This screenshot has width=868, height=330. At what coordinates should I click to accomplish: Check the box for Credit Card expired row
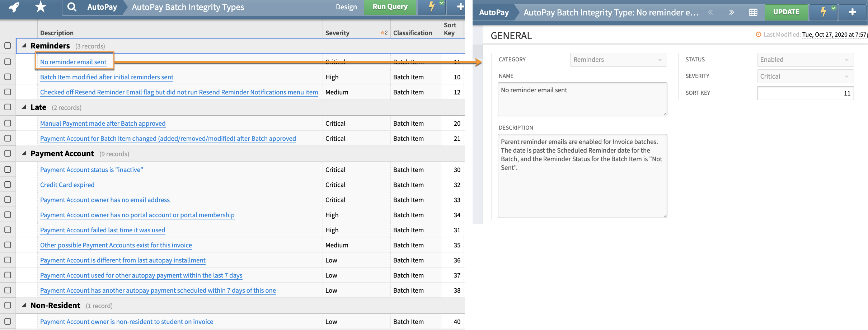click(x=8, y=185)
